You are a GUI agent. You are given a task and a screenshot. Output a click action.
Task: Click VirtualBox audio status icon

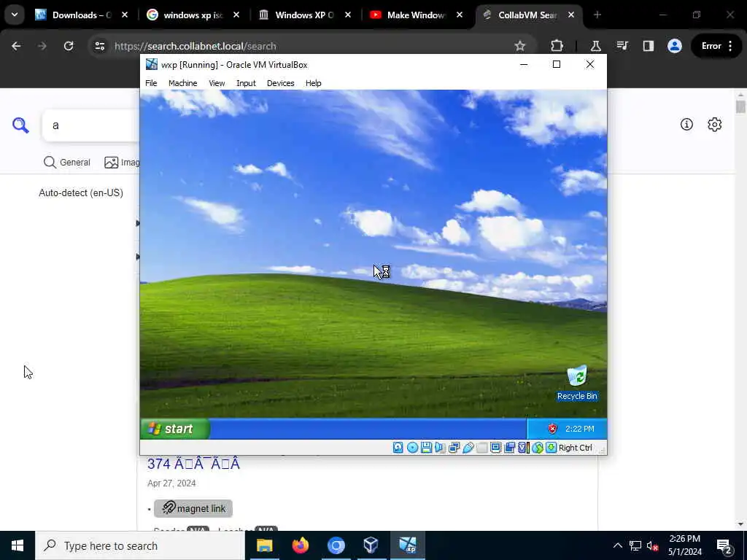point(440,448)
